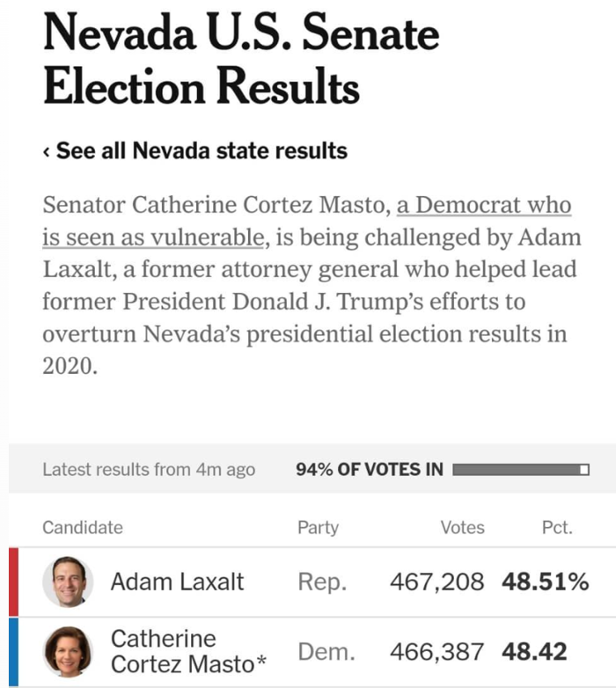Select the Candidate column header
The width and height of the screenshot is (616, 688).
pos(83,527)
